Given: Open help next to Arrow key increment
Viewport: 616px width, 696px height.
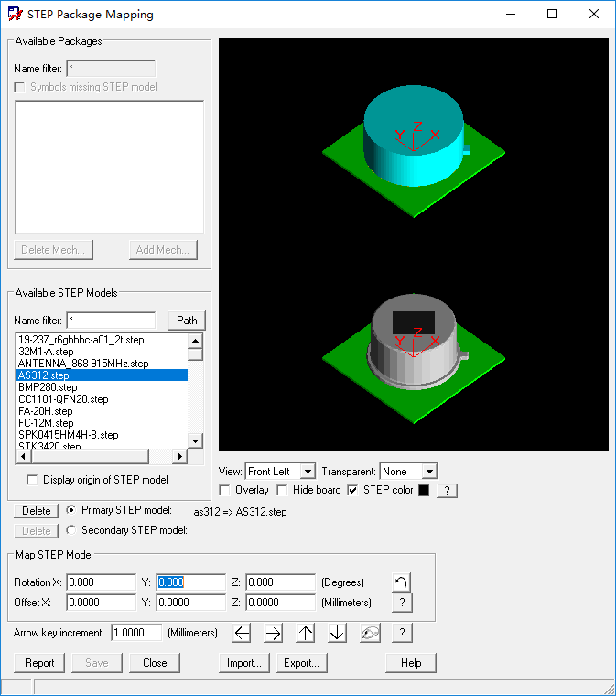Looking at the screenshot, I should click(402, 633).
